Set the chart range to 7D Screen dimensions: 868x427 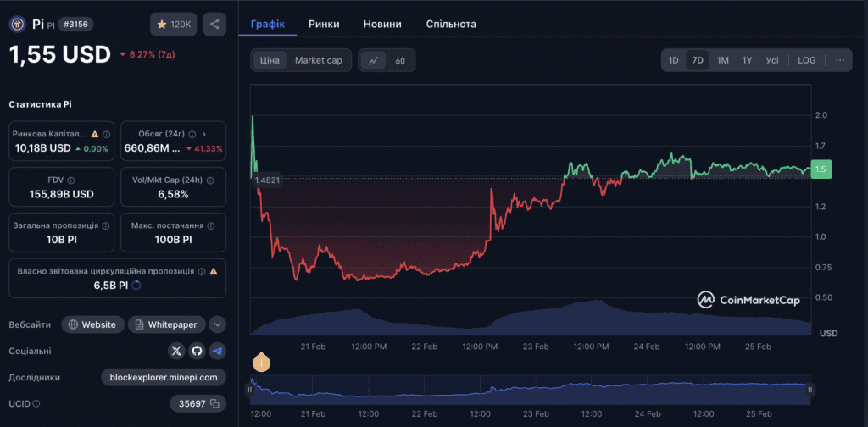pos(698,60)
